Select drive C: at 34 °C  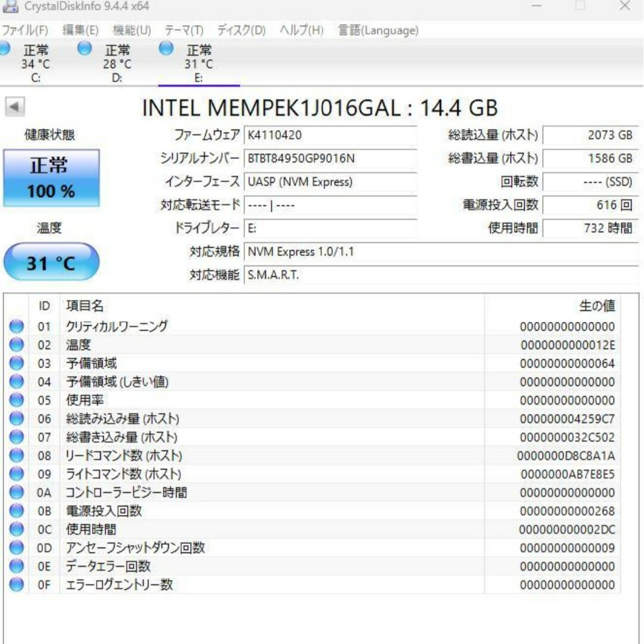(x=36, y=63)
